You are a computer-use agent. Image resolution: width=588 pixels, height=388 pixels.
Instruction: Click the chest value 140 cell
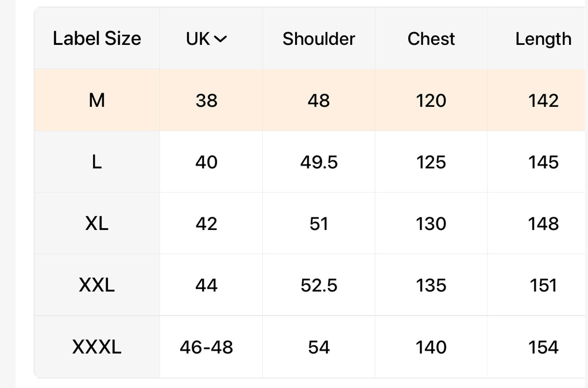click(x=431, y=347)
